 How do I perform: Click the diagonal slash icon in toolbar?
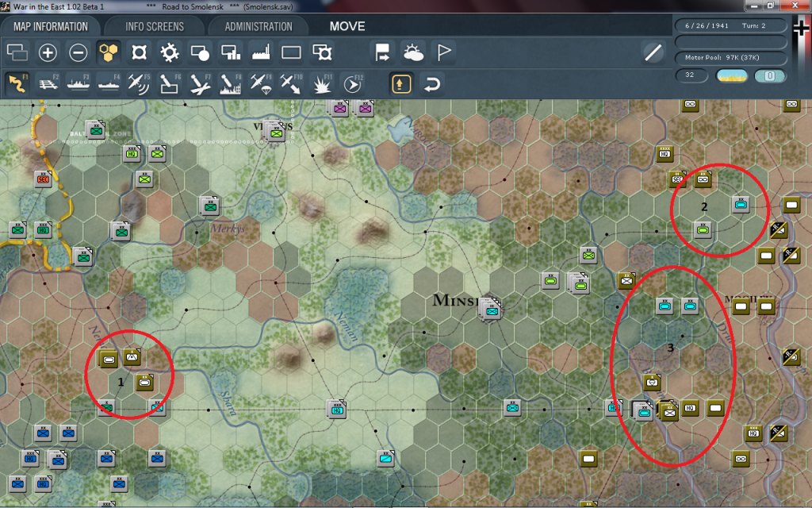point(653,53)
